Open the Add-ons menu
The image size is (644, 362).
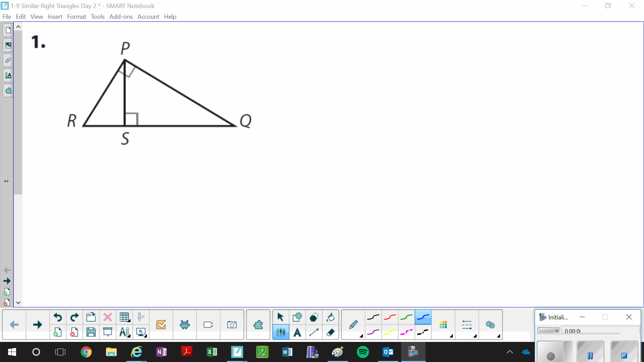pos(121,16)
